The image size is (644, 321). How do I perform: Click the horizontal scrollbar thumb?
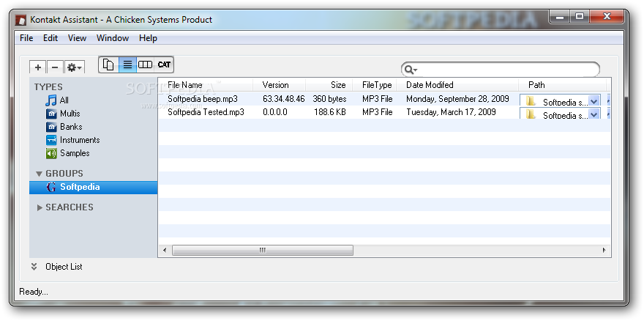[x=263, y=250]
